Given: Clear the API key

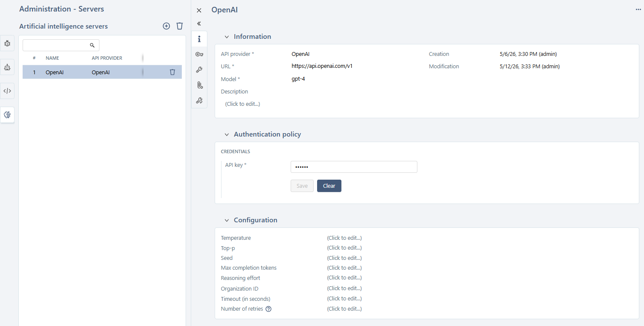Looking at the screenshot, I should 329,186.
